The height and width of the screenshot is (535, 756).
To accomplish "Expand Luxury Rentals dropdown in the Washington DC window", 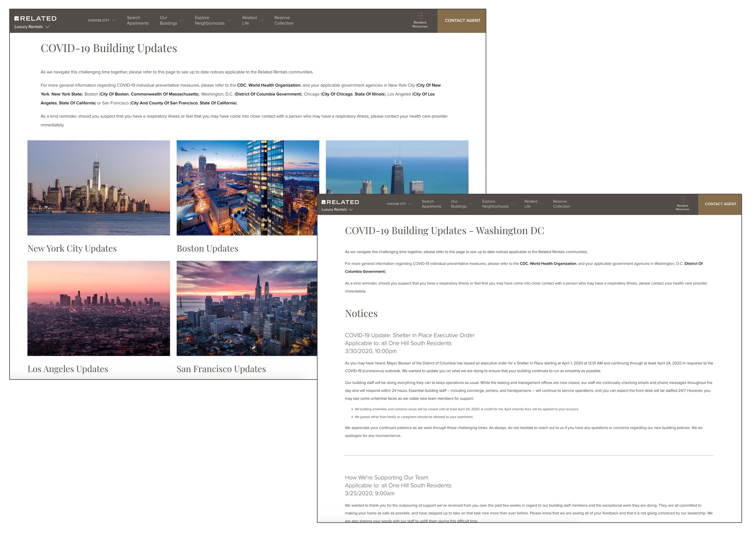I will click(337, 209).
